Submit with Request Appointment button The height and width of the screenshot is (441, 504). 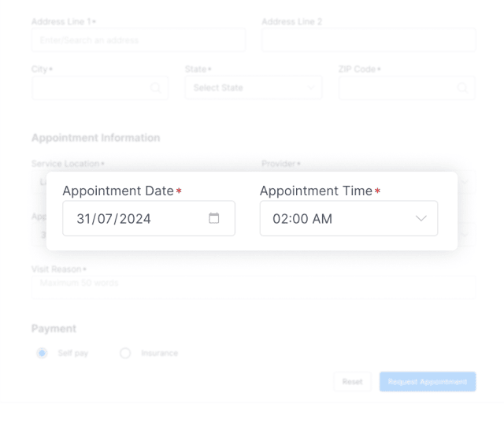point(428,382)
